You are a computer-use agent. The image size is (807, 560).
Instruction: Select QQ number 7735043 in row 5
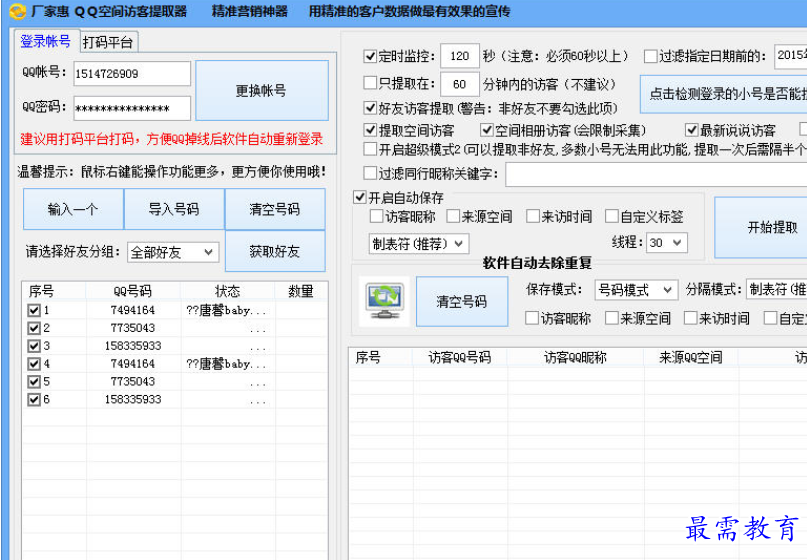coord(132,381)
